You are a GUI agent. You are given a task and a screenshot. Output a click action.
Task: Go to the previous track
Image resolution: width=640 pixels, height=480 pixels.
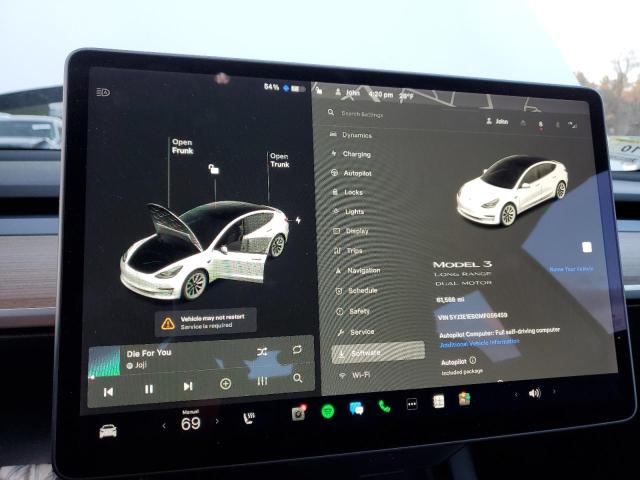[x=108, y=392]
